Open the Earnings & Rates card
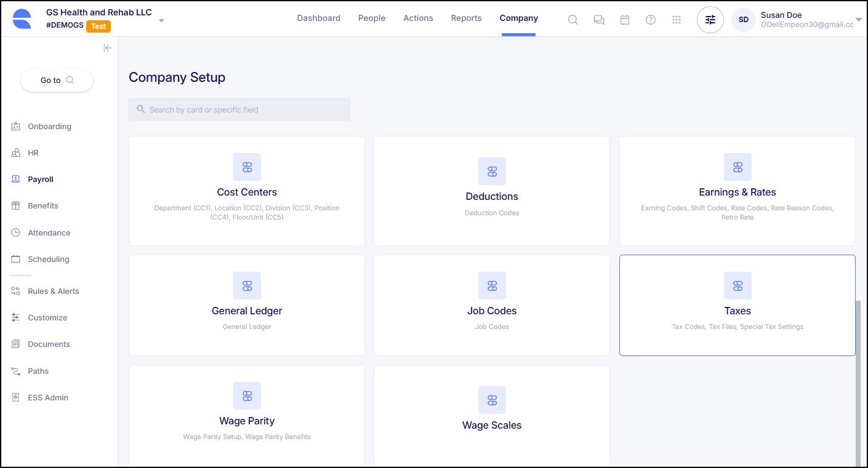 737,191
